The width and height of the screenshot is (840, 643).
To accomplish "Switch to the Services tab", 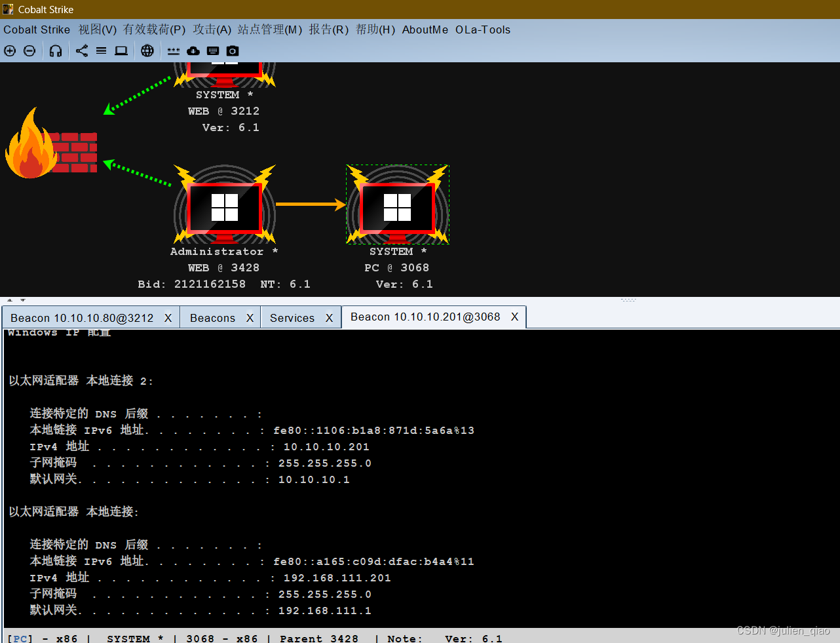I will click(x=292, y=318).
